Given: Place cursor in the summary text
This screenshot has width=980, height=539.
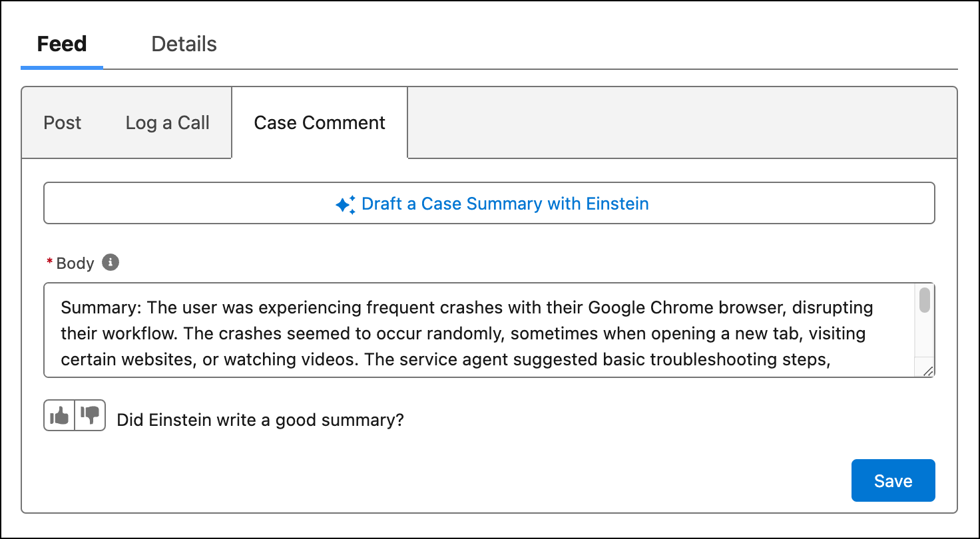Looking at the screenshot, I should [466, 333].
